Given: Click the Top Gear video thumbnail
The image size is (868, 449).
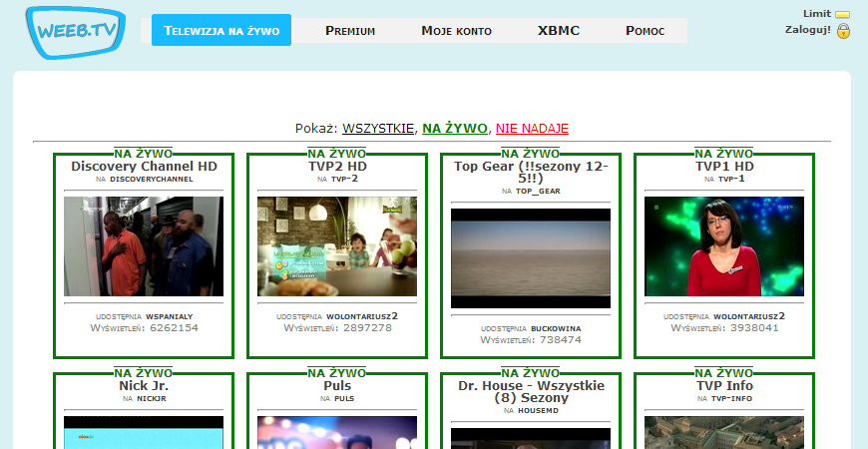Looking at the screenshot, I should pos(531,258).
